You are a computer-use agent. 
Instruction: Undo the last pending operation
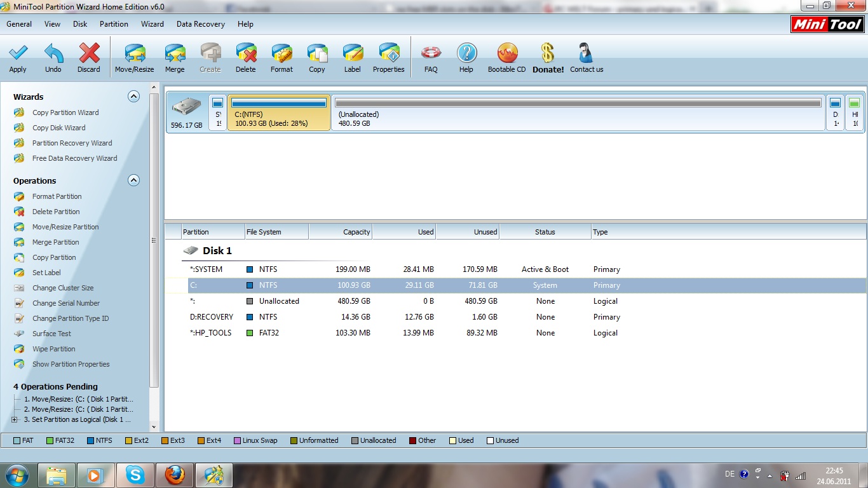pos(53,53)
